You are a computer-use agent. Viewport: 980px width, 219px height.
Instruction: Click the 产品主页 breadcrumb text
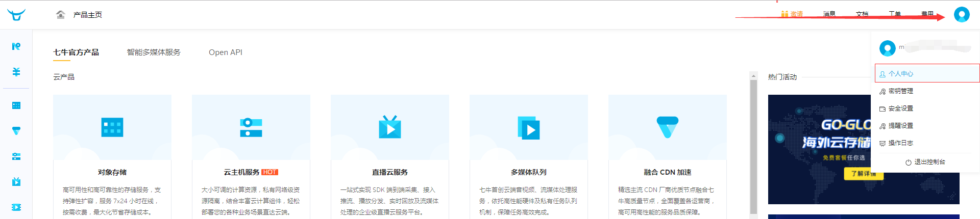(88, 15)
